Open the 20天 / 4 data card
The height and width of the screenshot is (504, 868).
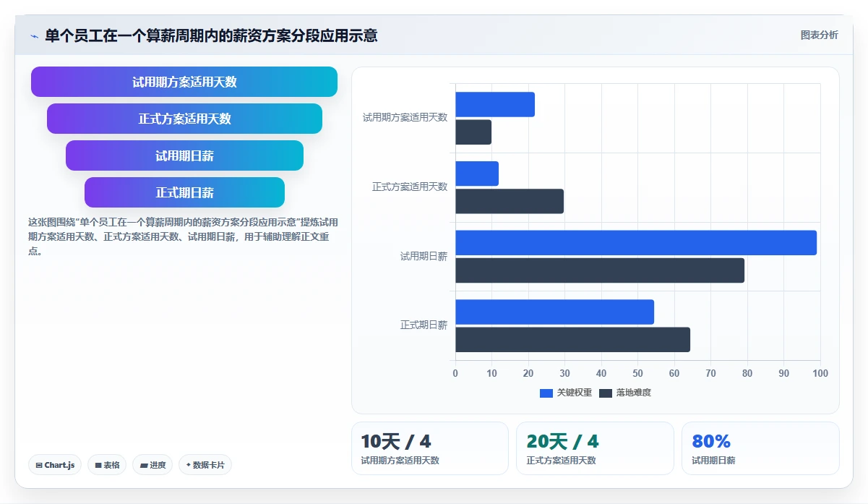click(595, 448)
